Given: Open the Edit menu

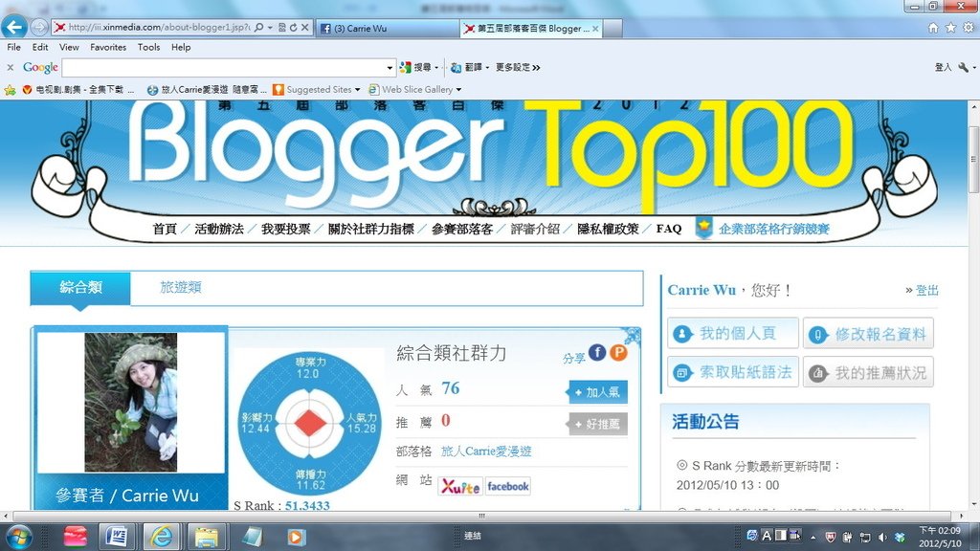Looking at the screenshot, I should pos(40,48).
